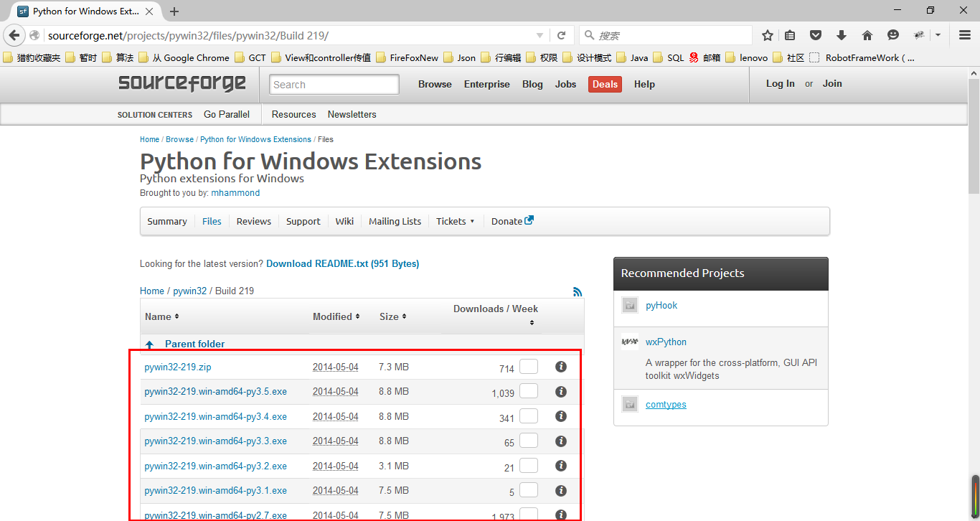980x521 pixels.
Task: Open the dropdown arrow beside bug extension
Action: 938,35
